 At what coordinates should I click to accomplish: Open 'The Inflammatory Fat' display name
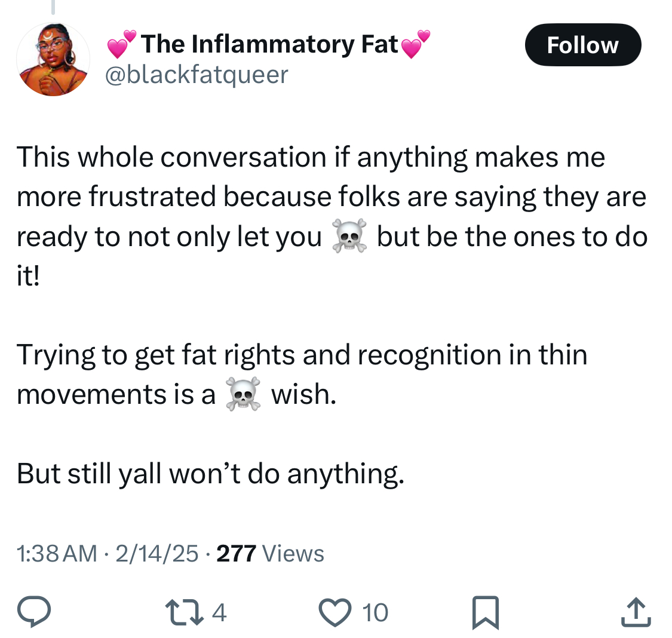click(269, 44)
